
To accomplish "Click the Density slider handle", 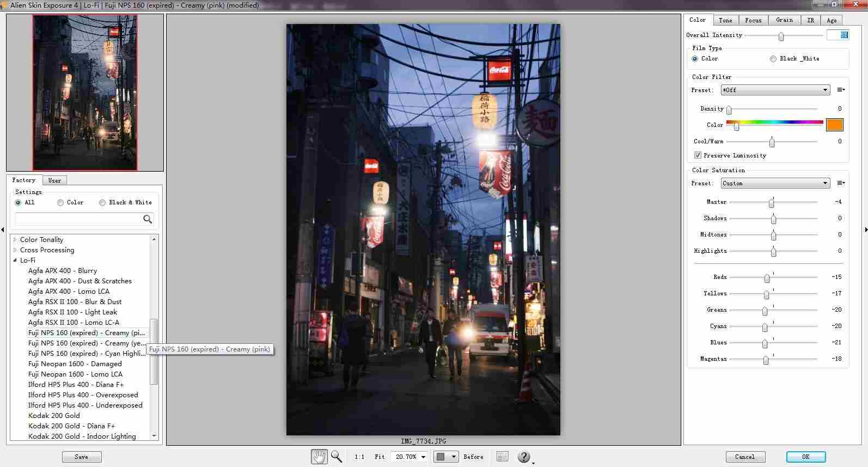I will (x=729, y=110).
